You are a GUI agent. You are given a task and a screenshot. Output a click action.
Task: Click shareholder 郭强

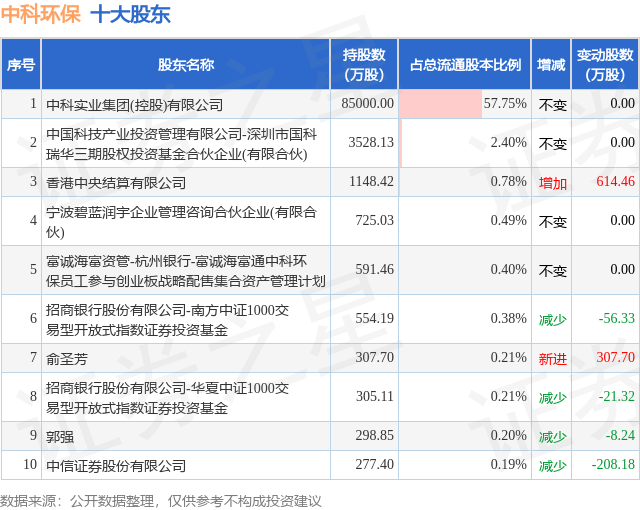click(60, 437)
